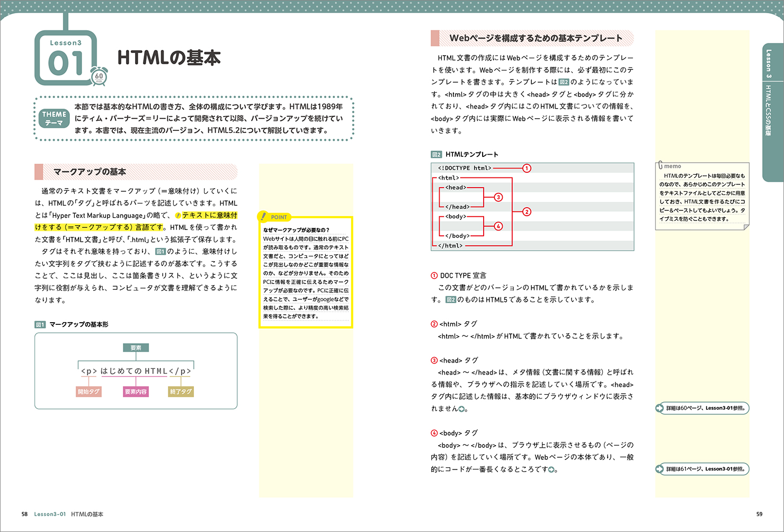Select the 終了タグ label in the diagram
784x532 pixels.
(181, 392)
